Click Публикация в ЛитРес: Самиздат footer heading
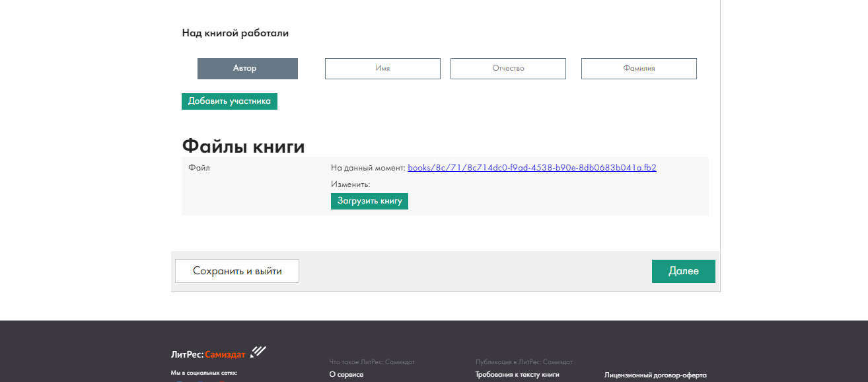Image resolution: width=868 pixels, height=382 pixels. (x=524, y=362)
